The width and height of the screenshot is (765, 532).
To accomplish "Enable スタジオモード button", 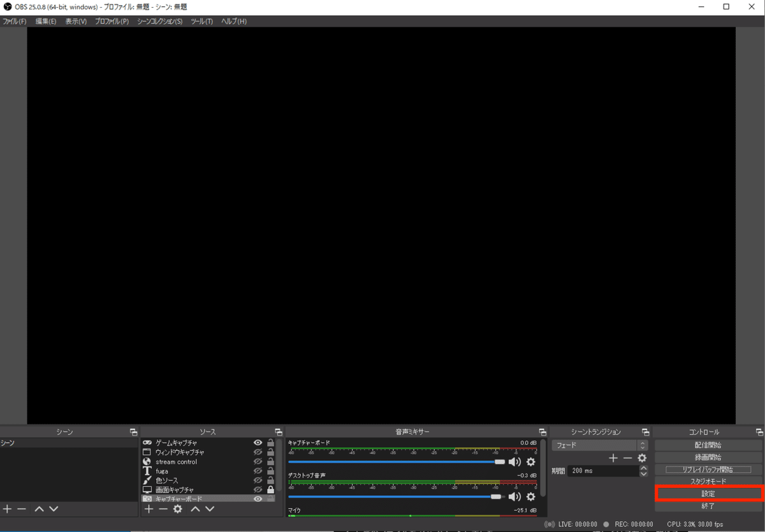I will (708, 481).
